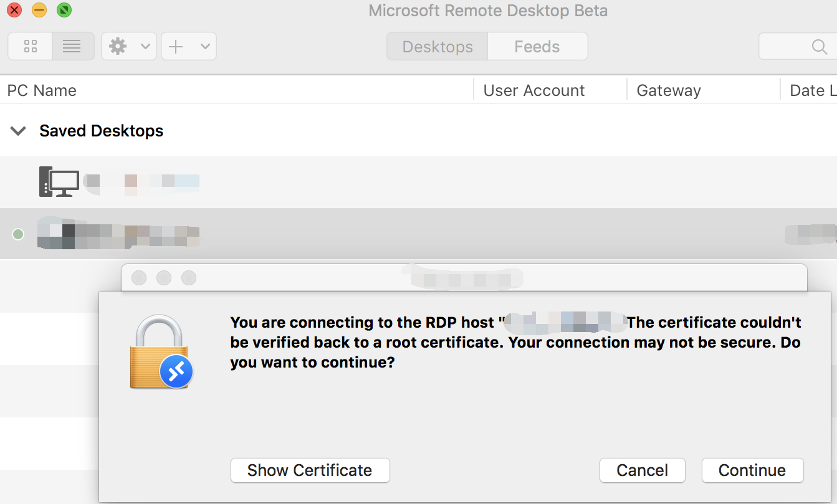837x504 pixels.
Task: Click the search field
Action: click(798, 47)
